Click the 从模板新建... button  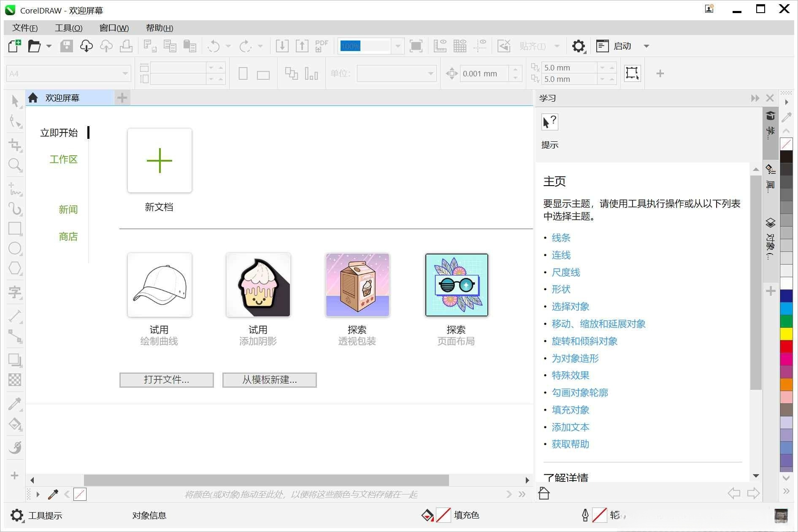[270, 380]
